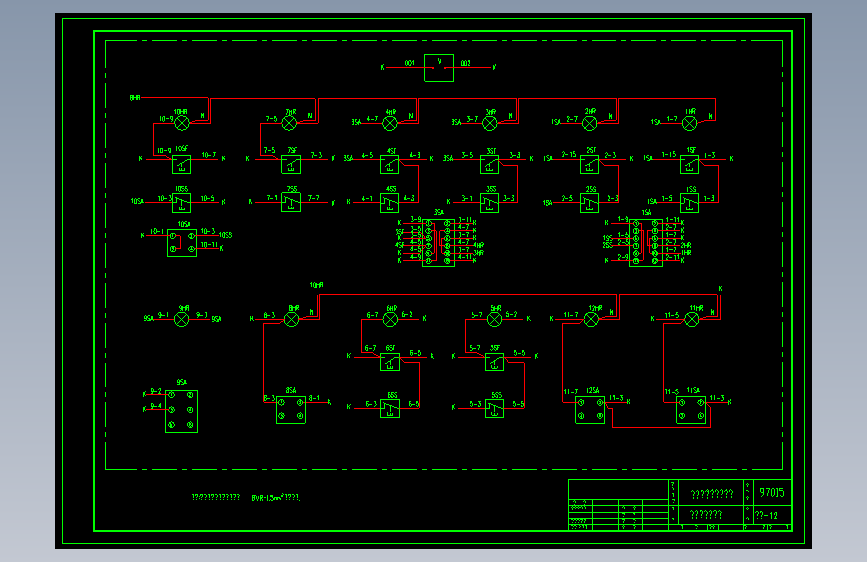Click the 4SF pushbutton switch box
The height and width of the screenshot is (562, 867).
coord(390,164)
